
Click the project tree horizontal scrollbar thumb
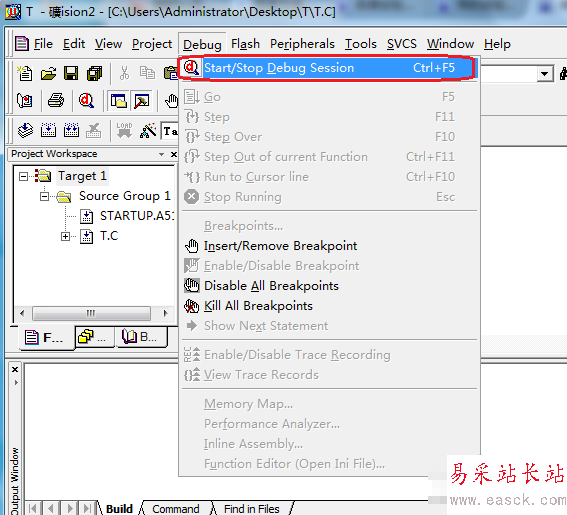pyautogui.click(x=91, y=313)
